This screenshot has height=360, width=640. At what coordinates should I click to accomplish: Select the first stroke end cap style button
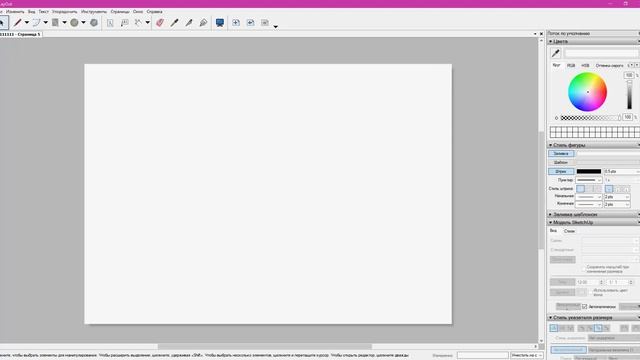coord(609,189)
